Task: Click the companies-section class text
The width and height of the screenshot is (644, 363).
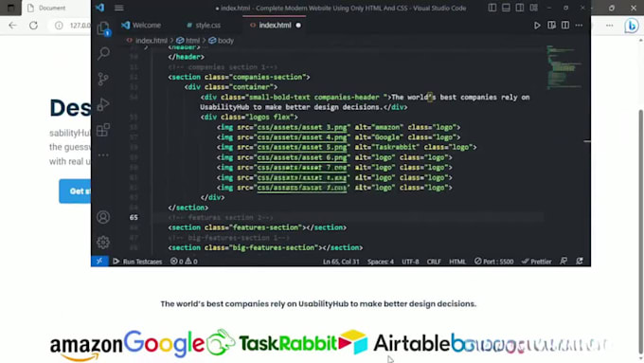Action: coord(267,77)
